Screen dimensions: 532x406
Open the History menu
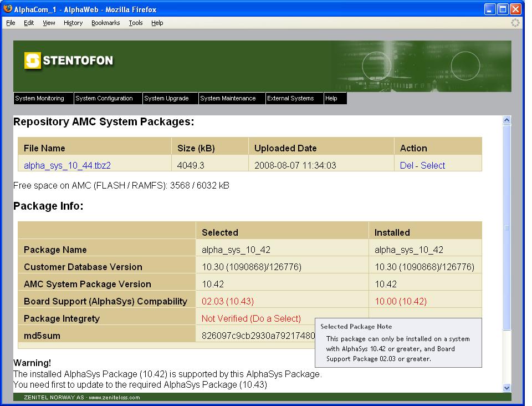tap(73, 23)
